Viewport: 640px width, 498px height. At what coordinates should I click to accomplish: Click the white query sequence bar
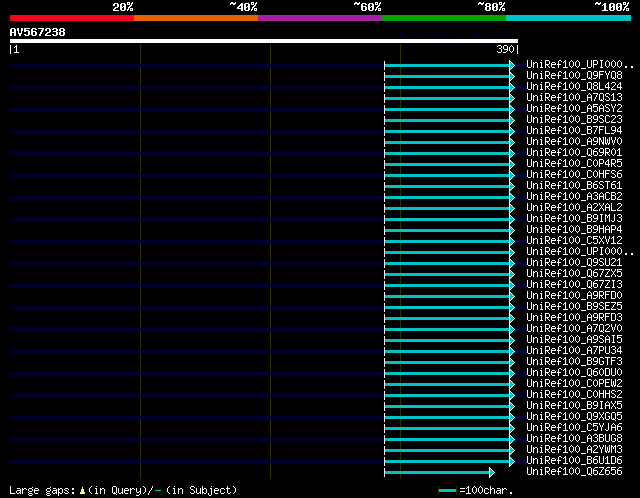point(264,41)
